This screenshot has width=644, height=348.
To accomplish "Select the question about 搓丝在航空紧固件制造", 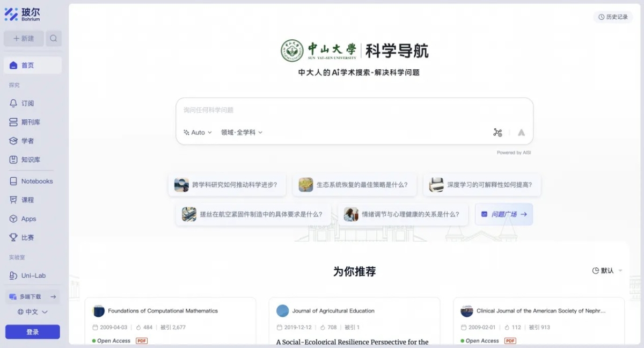I will 253,214.
